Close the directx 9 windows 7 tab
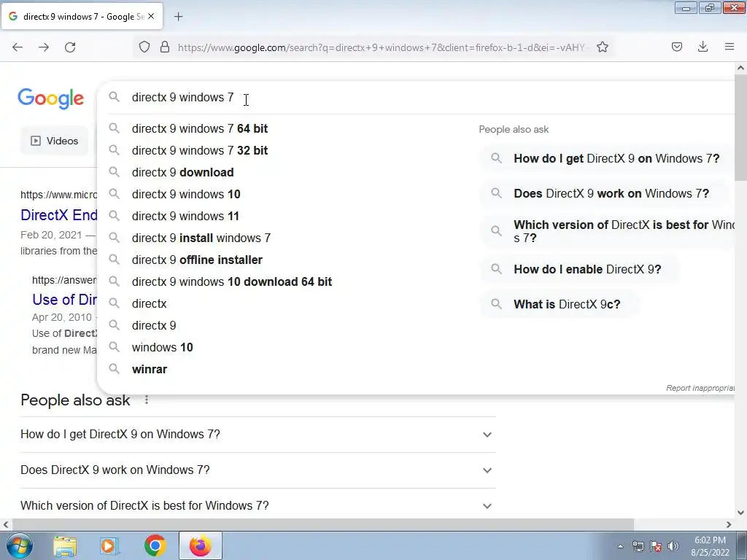 151,16
